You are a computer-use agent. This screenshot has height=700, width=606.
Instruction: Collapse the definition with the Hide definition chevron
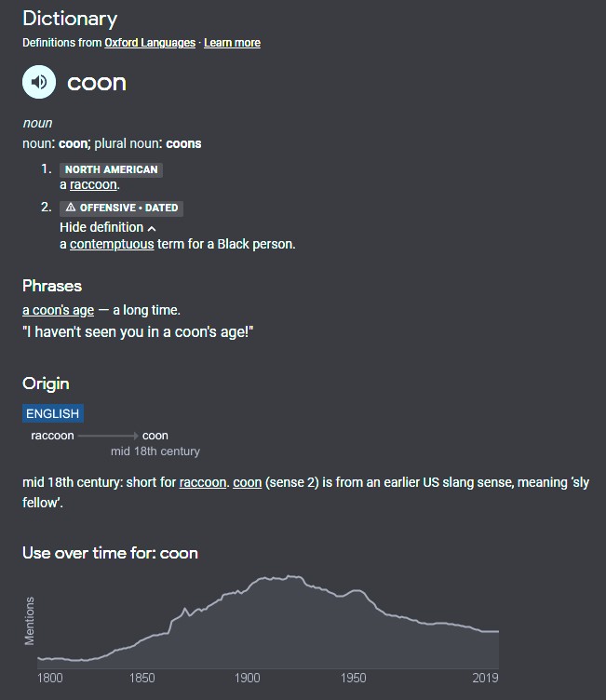152,228
